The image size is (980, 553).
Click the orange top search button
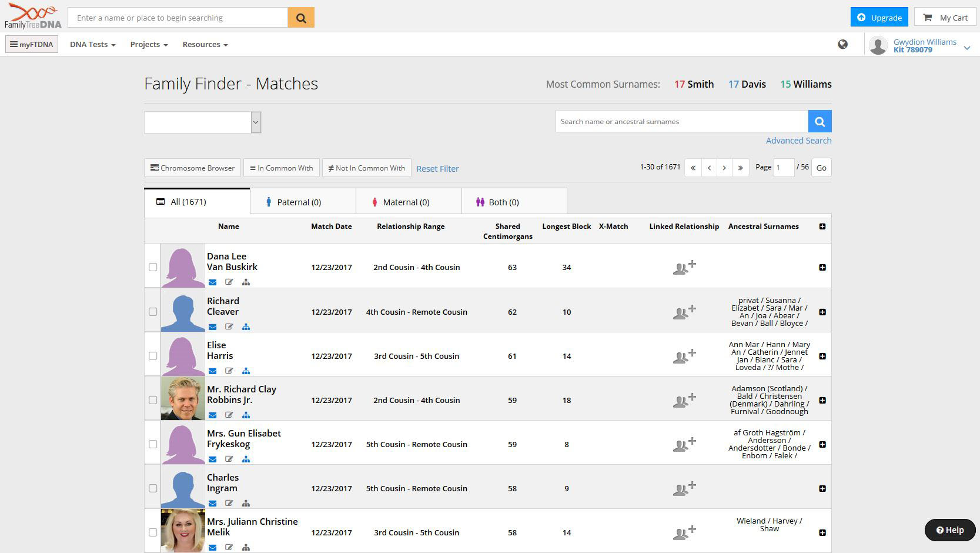301,18
